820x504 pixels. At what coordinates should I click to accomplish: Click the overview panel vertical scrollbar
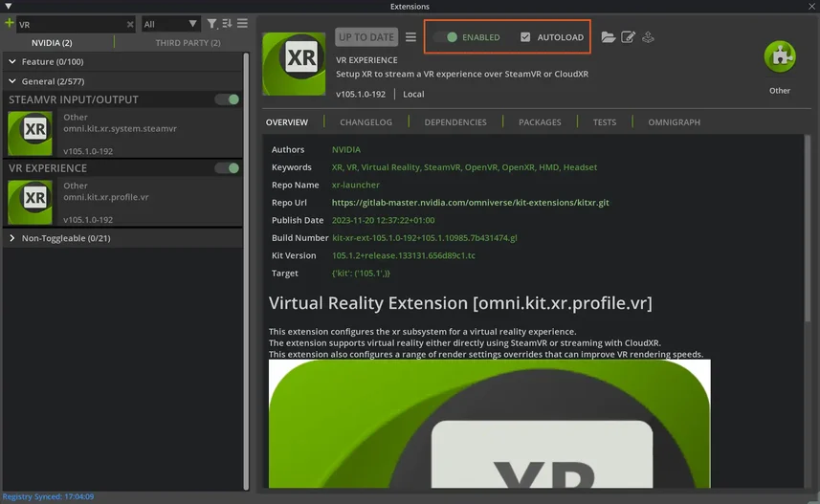(x=808, y=229)
